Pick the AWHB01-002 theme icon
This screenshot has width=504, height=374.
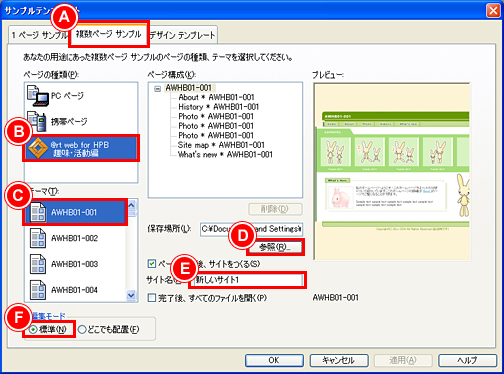tap(38, 238)
